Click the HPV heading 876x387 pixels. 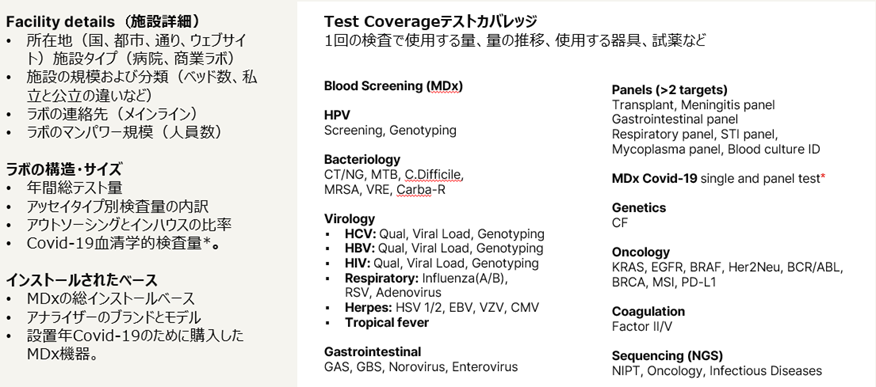coord(337,115)
